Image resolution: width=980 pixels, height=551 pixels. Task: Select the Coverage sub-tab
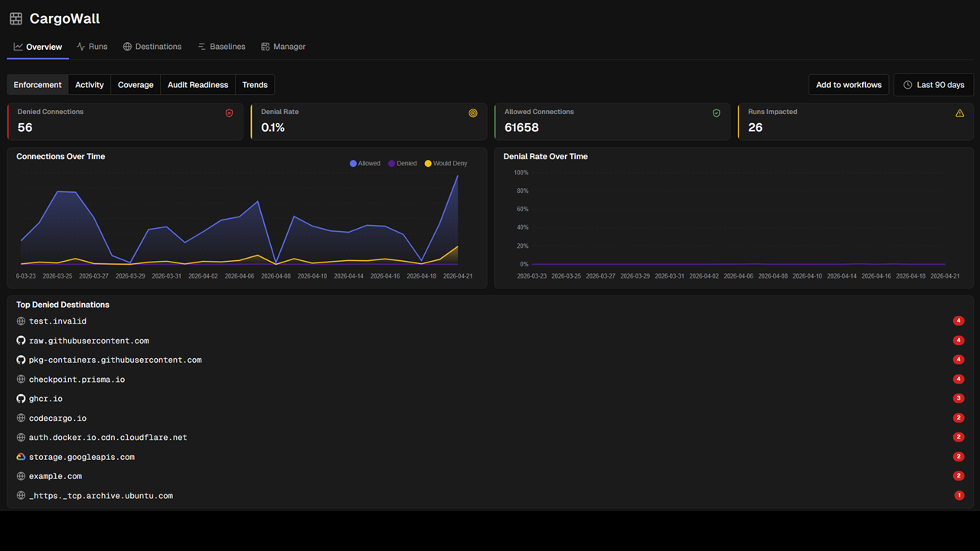tap(136, 85)
